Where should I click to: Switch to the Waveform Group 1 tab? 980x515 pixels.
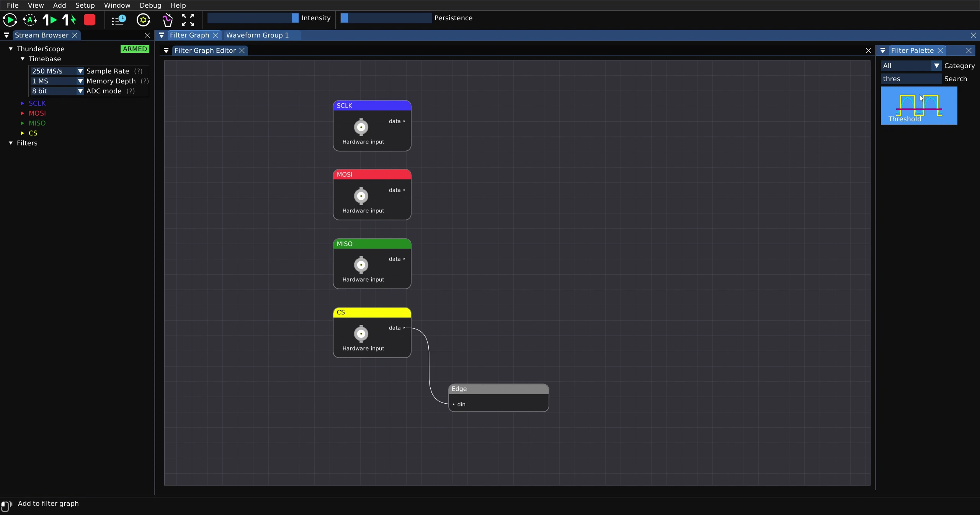[x=258, y=35]
